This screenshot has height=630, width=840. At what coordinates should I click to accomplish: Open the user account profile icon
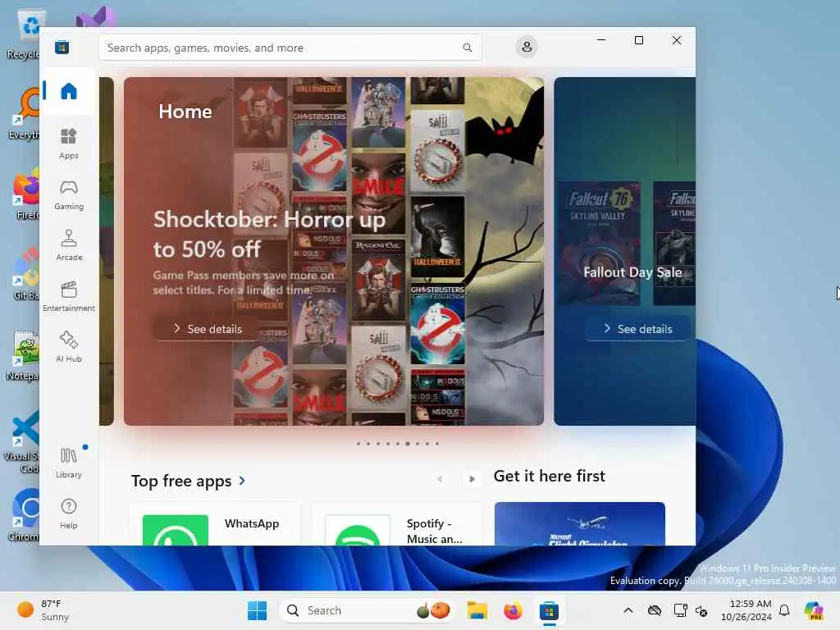click(527, 47)
